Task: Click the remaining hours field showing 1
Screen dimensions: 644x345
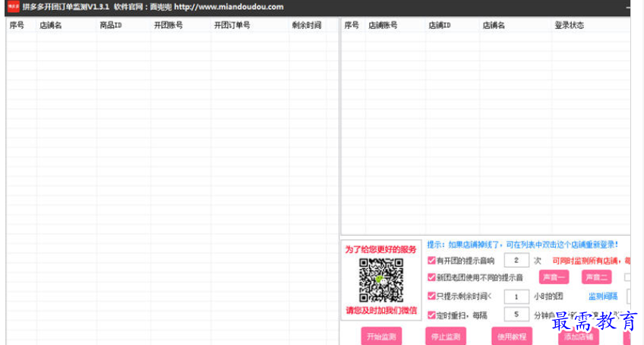Action: (x=516, y=296)
